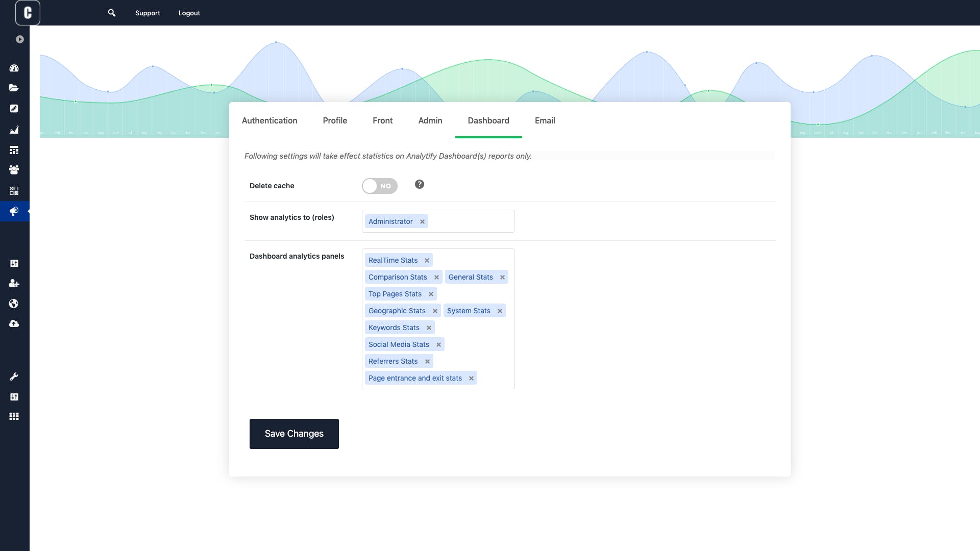Click the wrench tools sidebar icon
This screenshot has height=551, width=980.
(x=14, y=377)
